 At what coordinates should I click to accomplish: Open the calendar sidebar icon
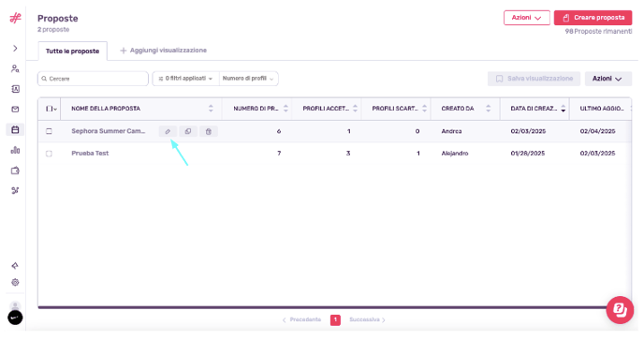click(x=15, y=130)
